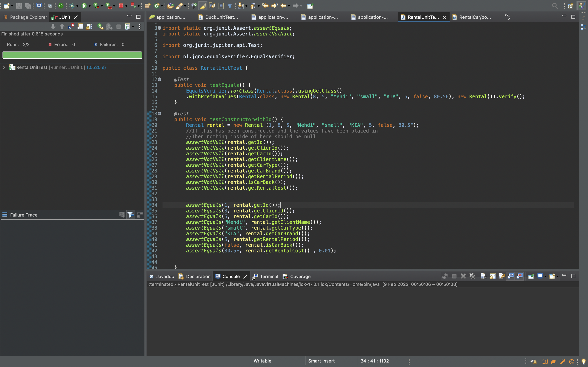588x367 pixels.
Task: Collapse the testConstructorwithId method at line 18
Action: (x=159, y=114)
